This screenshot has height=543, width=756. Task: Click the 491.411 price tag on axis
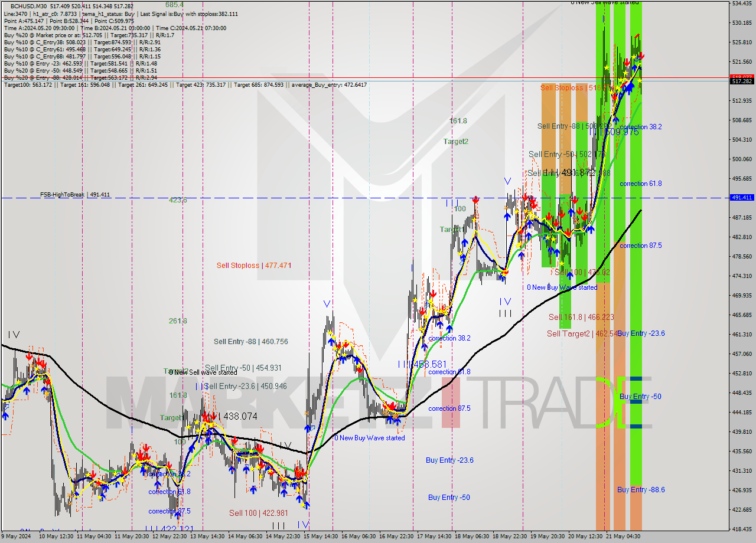(x=742, y=198)
